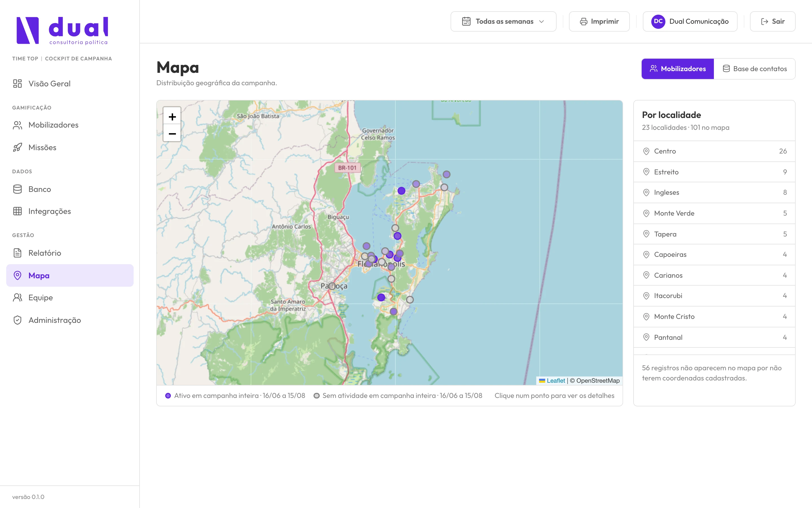Click the Relatório document icon
The image size is (812, 508).
17,253
